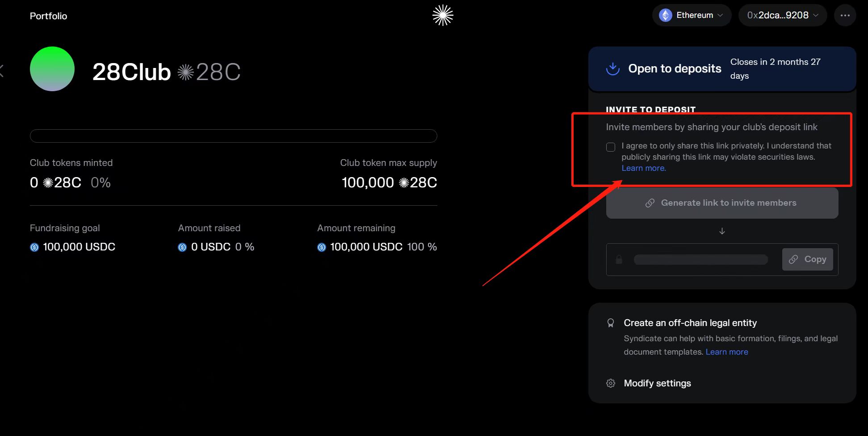This screenshot has width=868, height=436.
Task: Click the lock icon in the link field
Action: point(619,260)
